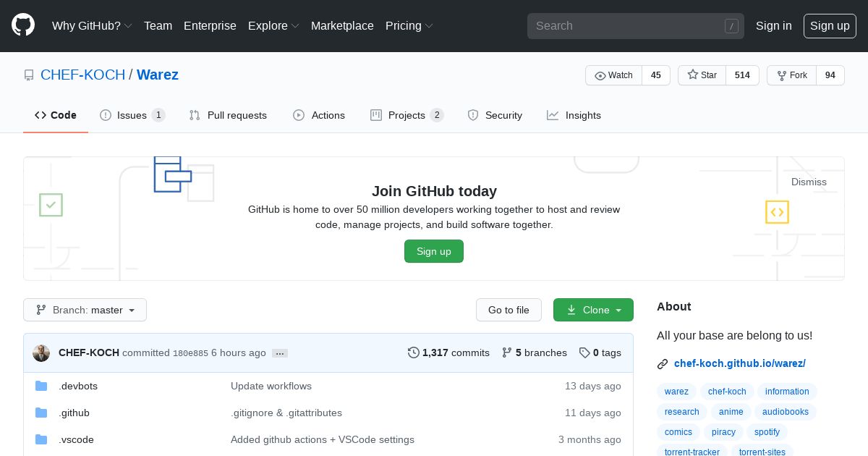The height and width of the screenshot is (456, 868).
Task: Open the .github folder icon
Action: (x=41, y=413)
